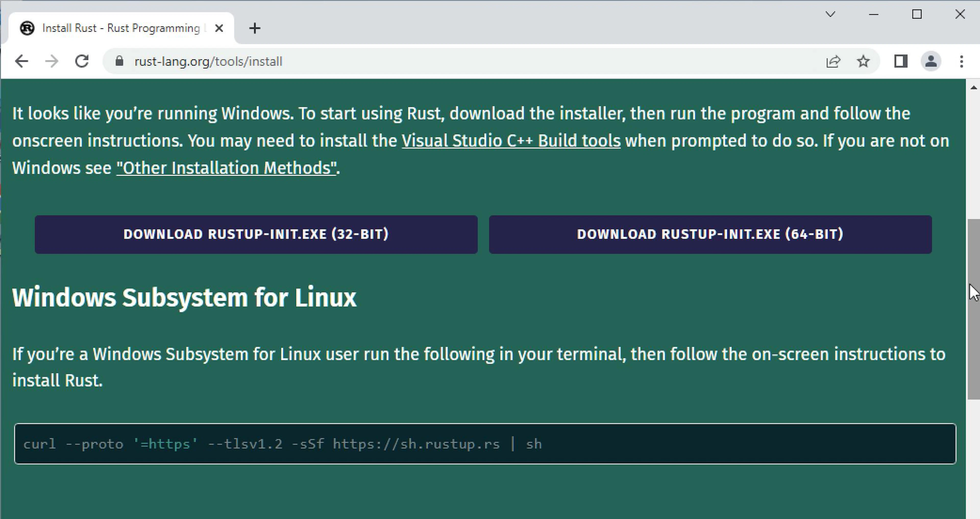Open the user profile menu
This screenshot has height=519, width=980.
(931, 61)
